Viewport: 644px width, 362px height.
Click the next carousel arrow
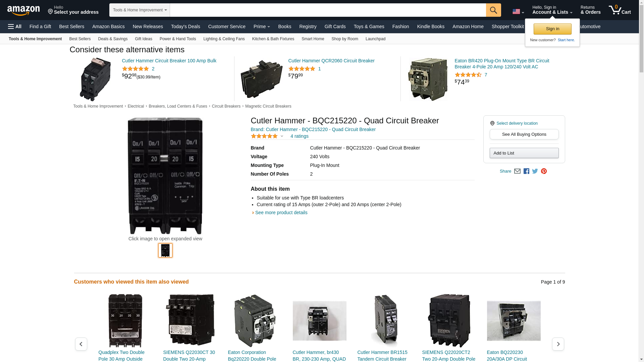(x=558, y=344)
